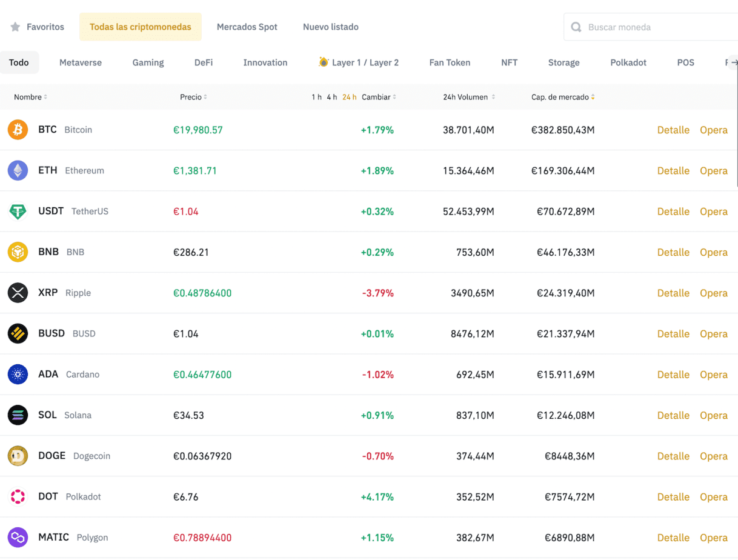Click the Polygon MATIC coin logo
This screenshot has height=560, width=738.
click(18, 538)
